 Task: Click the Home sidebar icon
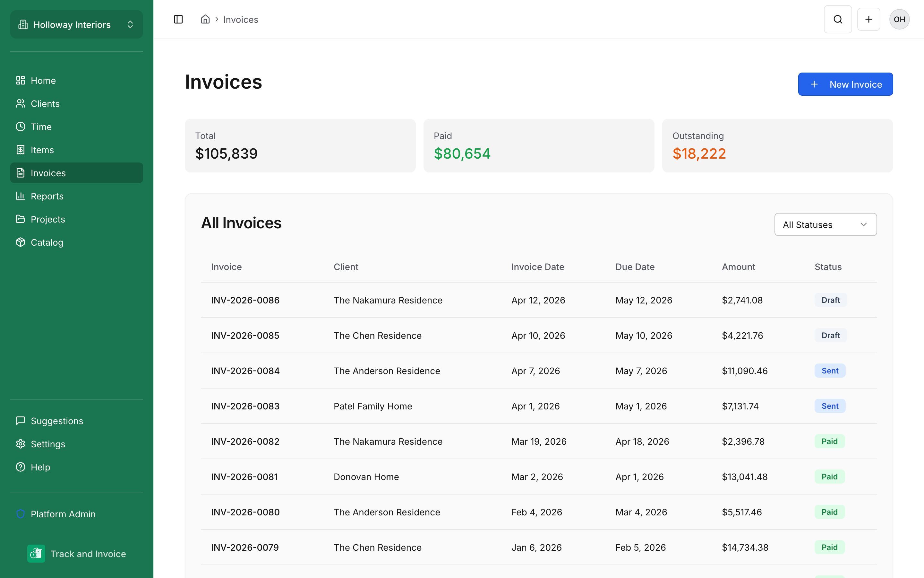click(x=21, y=80)
